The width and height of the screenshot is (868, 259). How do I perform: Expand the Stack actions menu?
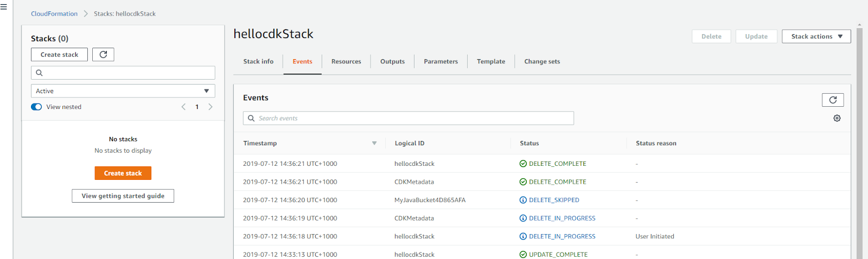(816, 36)
